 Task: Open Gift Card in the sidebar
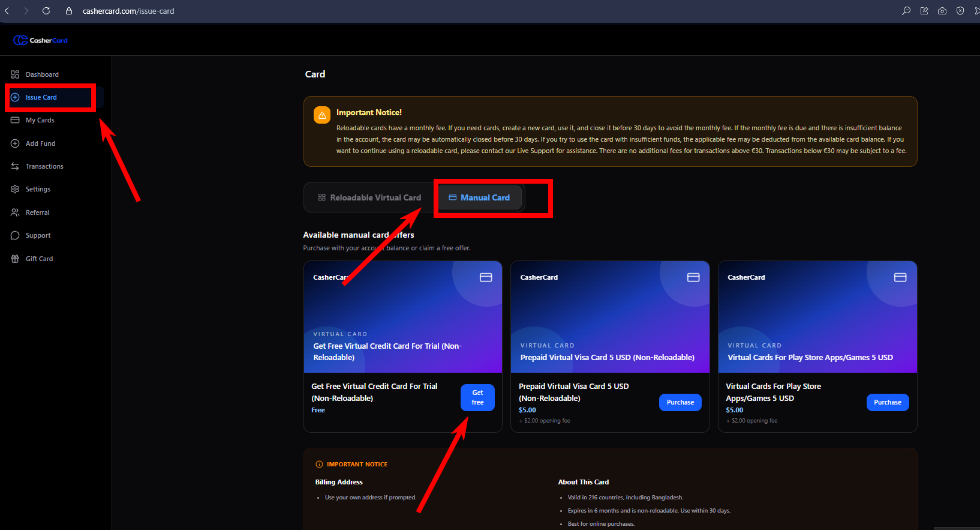click(55, 259)
